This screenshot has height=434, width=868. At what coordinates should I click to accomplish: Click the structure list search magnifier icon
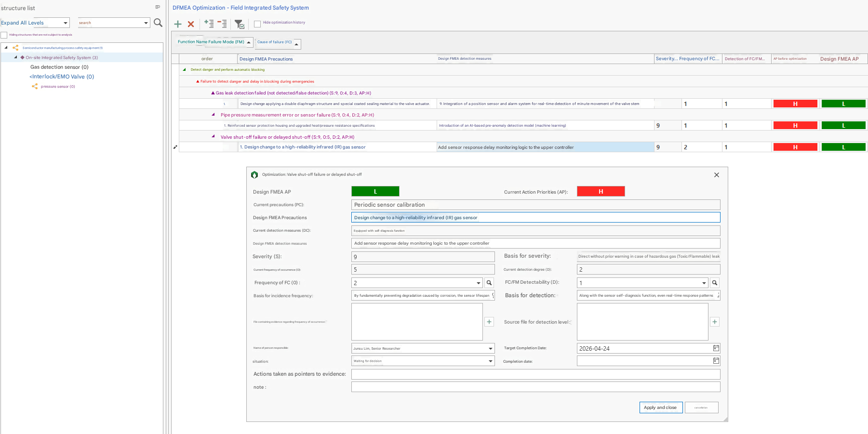(158, 23)
